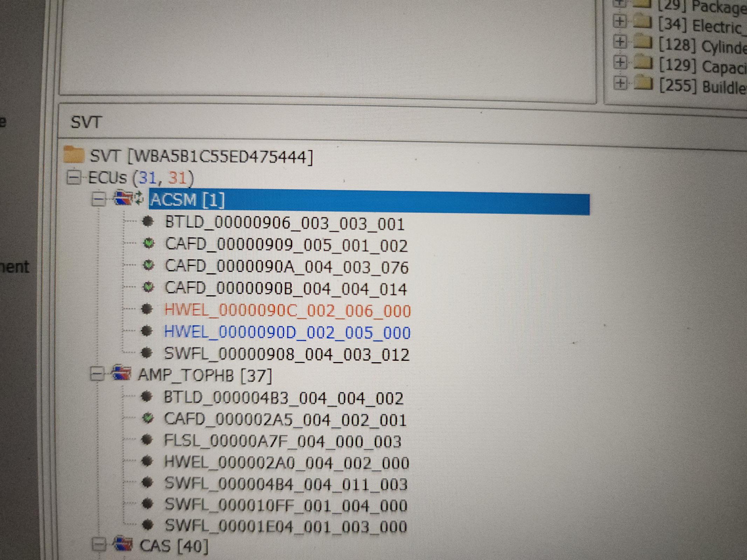Click bullet icon of FLSL_00000A7F_004_000_003

(x=147, y=440)
